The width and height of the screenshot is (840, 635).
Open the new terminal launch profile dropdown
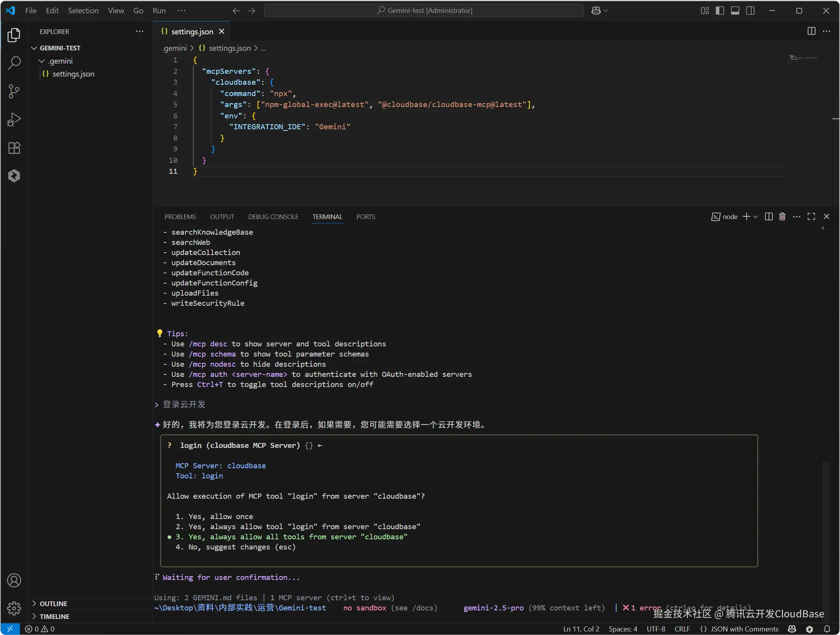(756, 217)
